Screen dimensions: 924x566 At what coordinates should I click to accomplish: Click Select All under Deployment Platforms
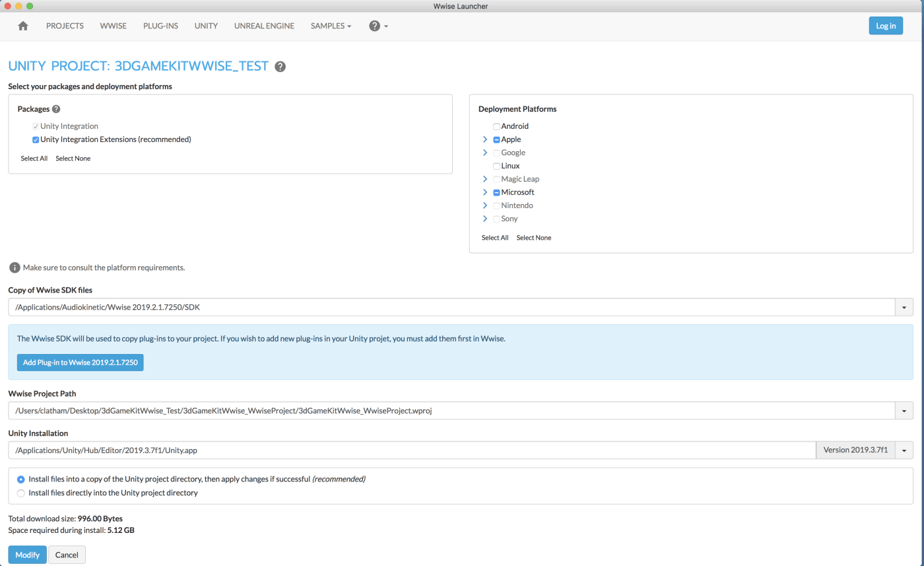coord(495,238)
